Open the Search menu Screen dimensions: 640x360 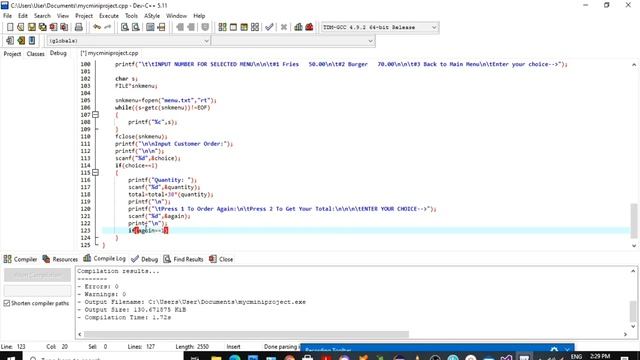pos(42,16)
